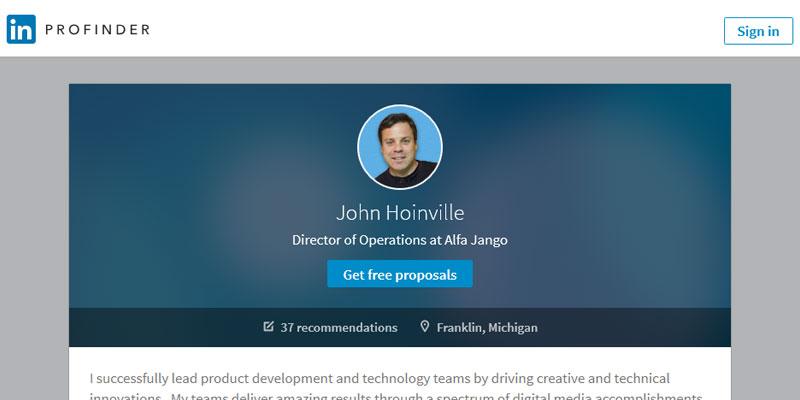Click the LinkedIn "in" logo icon
800x400 pixels.
(21, 30)
